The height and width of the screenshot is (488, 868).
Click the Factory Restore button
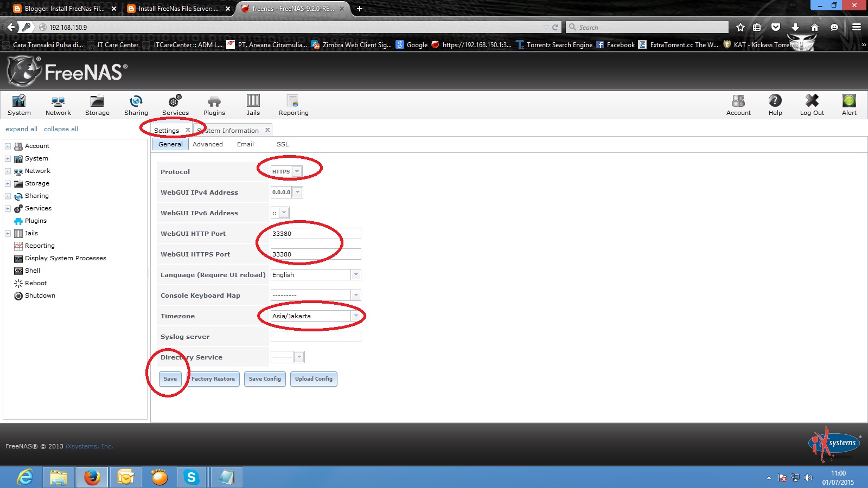(213, 378)
